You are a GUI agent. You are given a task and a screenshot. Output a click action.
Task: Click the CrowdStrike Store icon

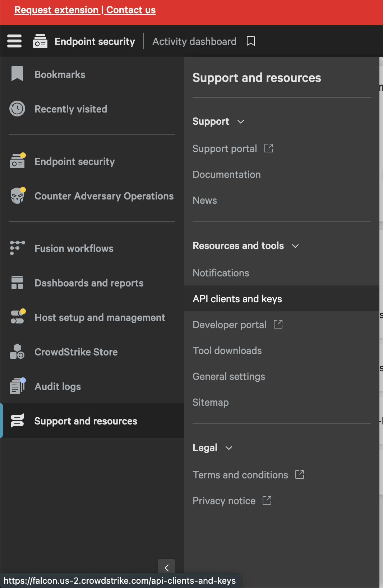click(17, 352)
